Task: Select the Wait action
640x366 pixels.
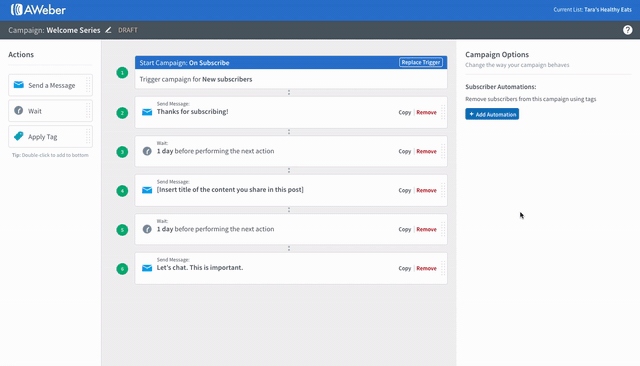Action: 50,111
